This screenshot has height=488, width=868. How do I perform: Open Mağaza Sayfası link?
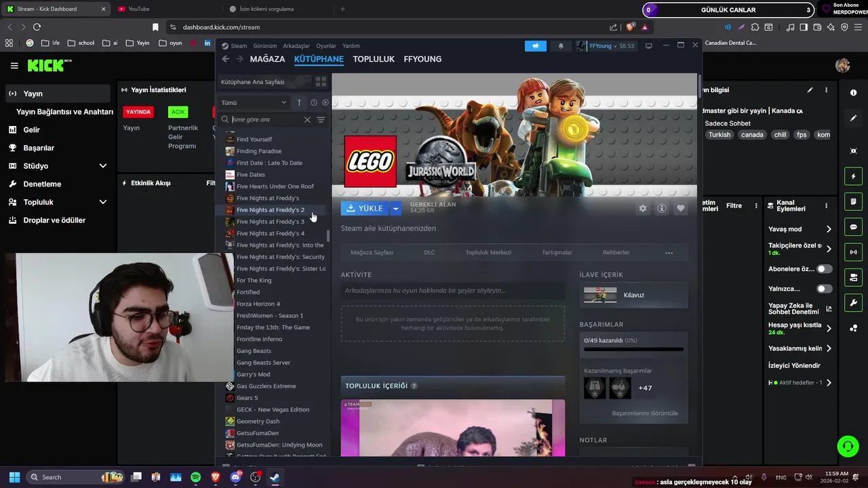point(372,252)
